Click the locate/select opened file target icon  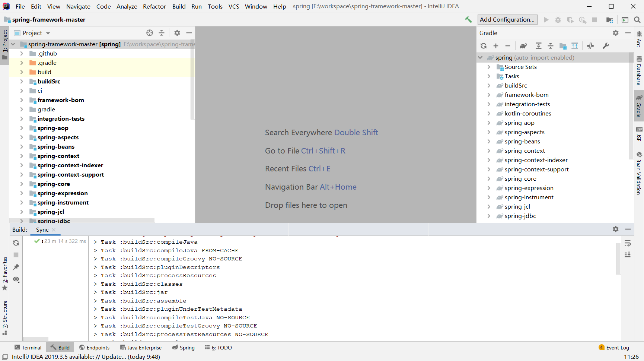150,33
